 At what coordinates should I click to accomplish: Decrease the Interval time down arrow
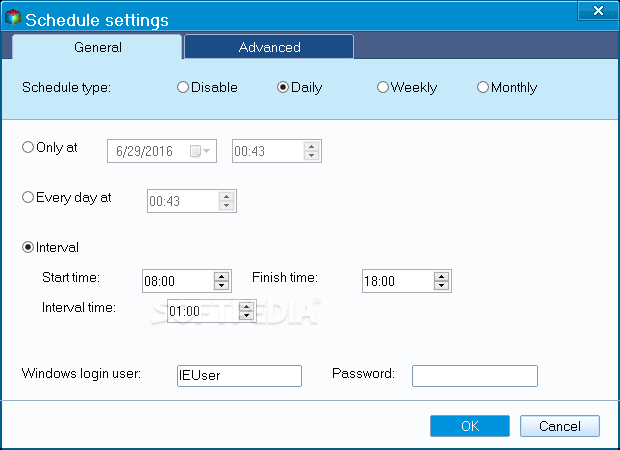pos(246,316)
